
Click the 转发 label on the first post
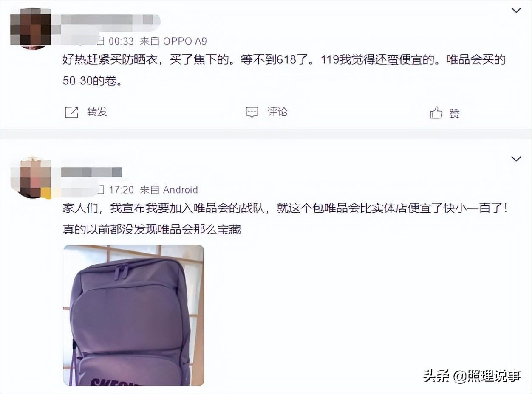[x=97, y=112]
